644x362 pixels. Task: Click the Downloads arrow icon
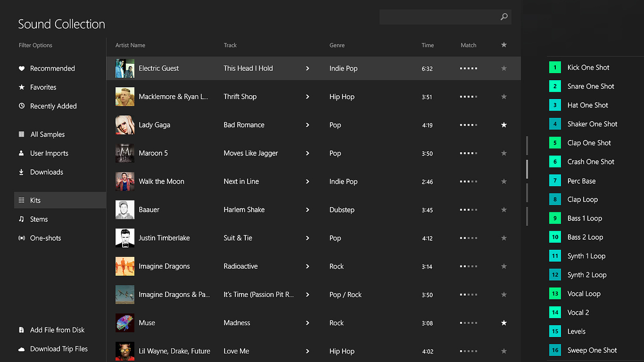[21, 172]
